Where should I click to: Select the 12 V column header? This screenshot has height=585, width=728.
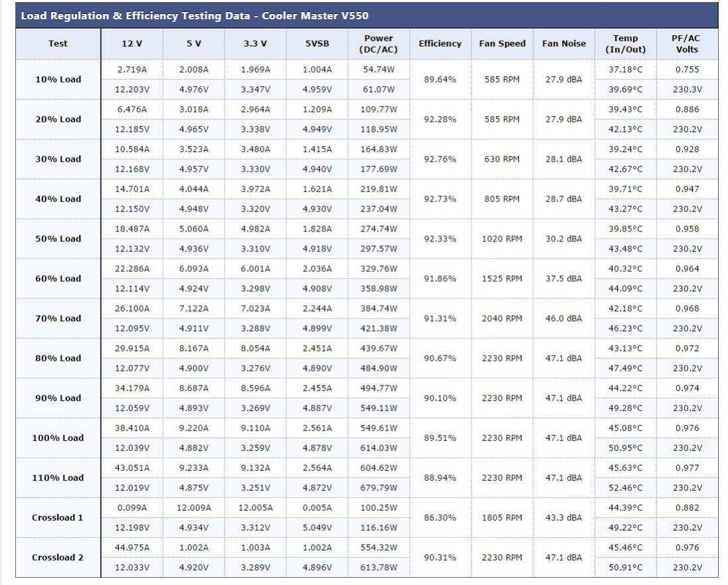click(x=132, y=44)
